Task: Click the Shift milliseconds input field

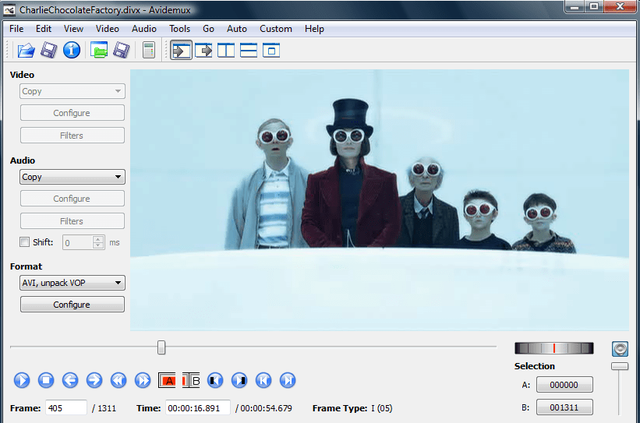Action: [78, 243]
